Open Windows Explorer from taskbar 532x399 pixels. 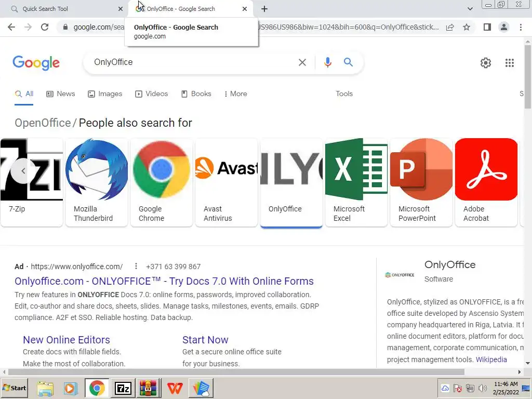coord(45,389)
